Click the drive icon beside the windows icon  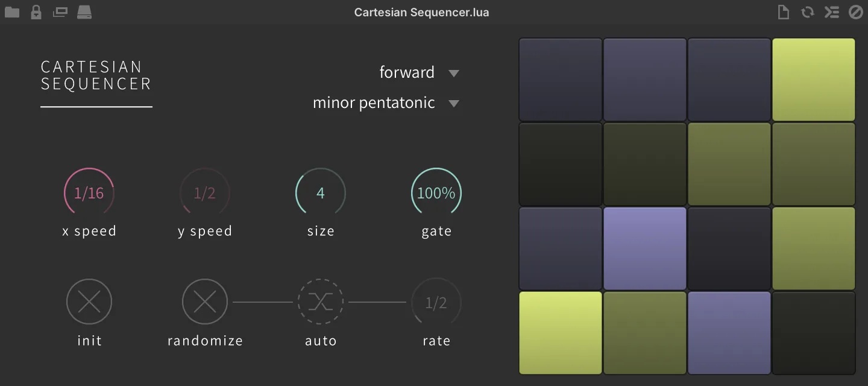coord(84,12)
